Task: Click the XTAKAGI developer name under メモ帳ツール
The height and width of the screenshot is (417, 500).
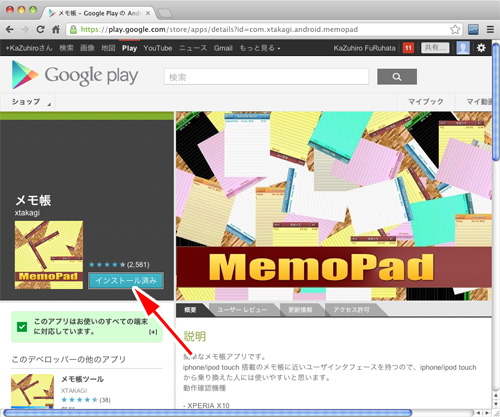Action: pos(74,390)
